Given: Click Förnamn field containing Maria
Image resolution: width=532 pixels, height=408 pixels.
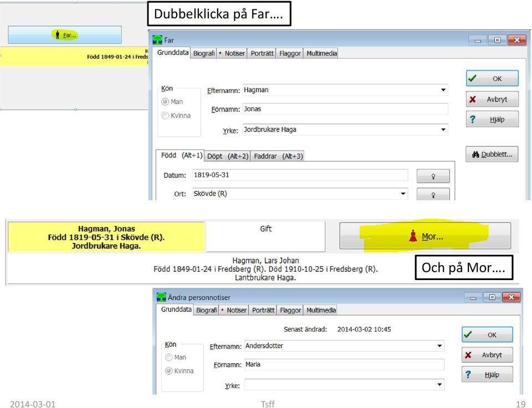Looking at the screenshot, I should tap(344, 365).
